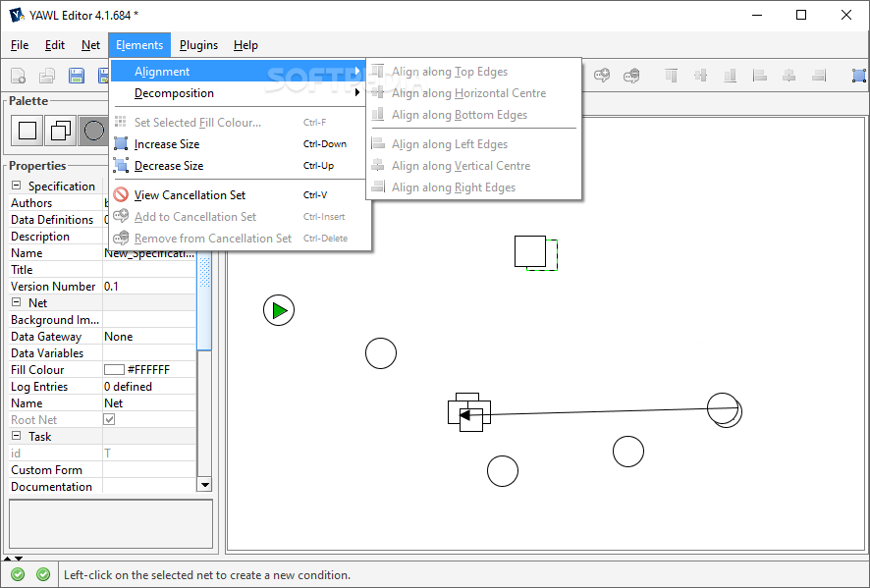The image size is (870, 588).
Task: Select the green play input condition on canvas
Action: point(279,310)
